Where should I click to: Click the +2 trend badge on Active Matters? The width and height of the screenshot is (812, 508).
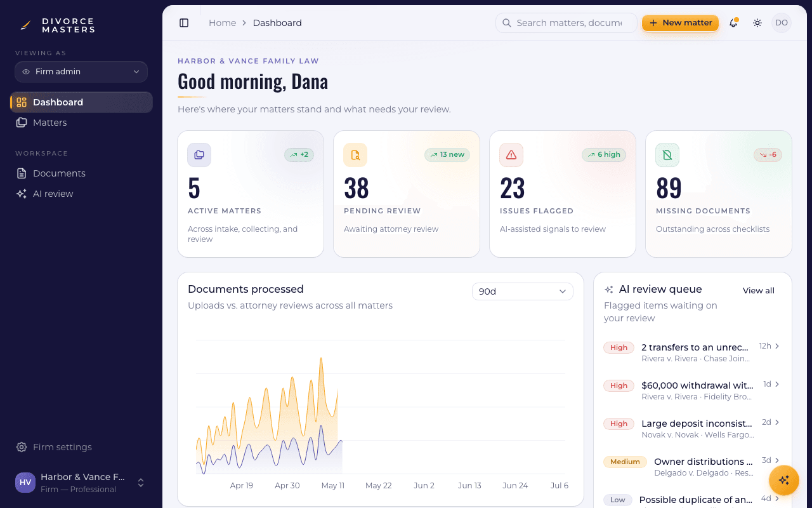299,154
